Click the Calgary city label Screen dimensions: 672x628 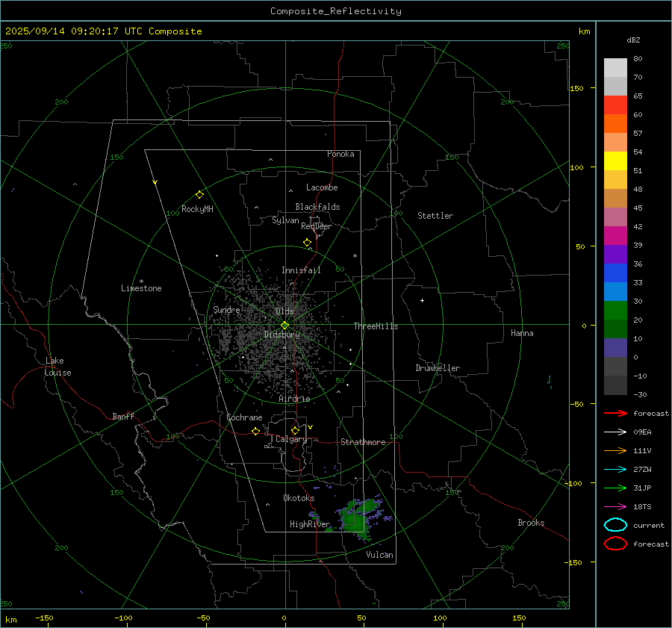pyautogui.click(x=291, y=439)
